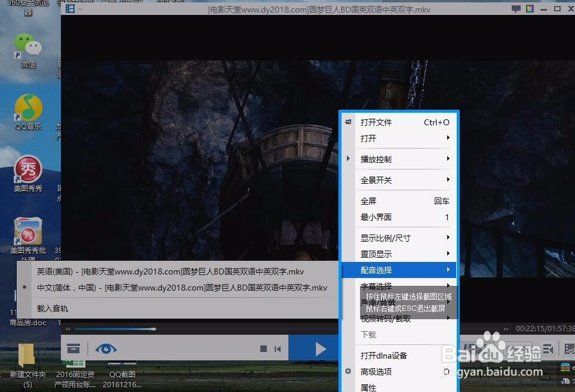Choose 最小界面 in the context menu

(399, 217)
